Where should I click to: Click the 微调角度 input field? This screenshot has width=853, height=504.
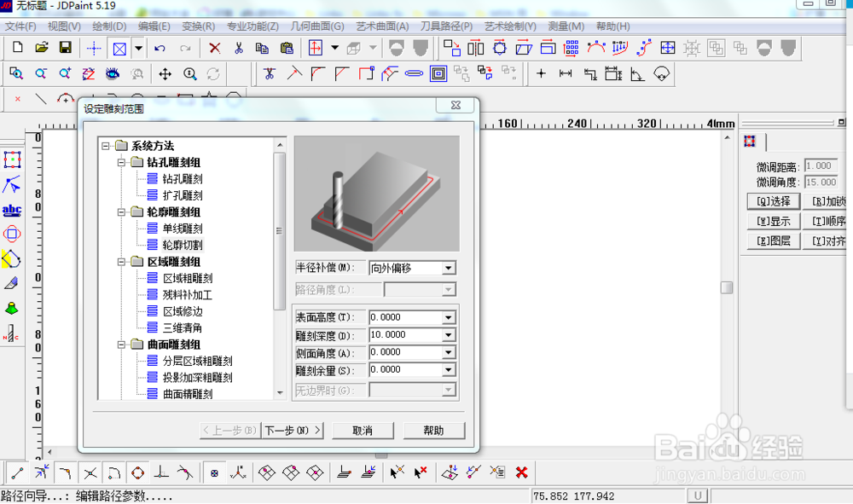pyautogui.click(x=821, y=182)
